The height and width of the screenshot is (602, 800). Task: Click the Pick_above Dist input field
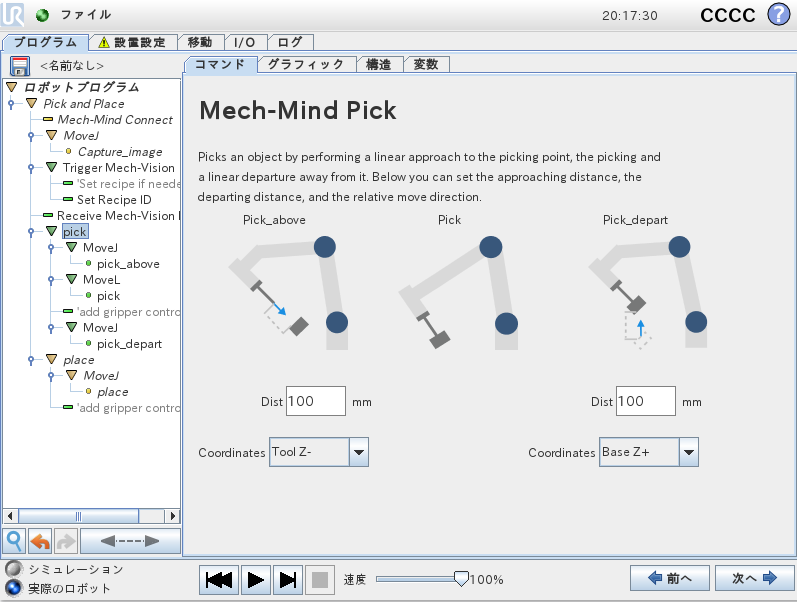pyautogui.click(x=316, y=401)
